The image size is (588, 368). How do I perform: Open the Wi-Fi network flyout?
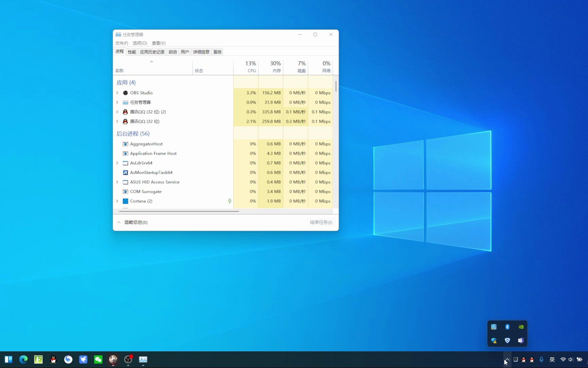coord(563,359)
